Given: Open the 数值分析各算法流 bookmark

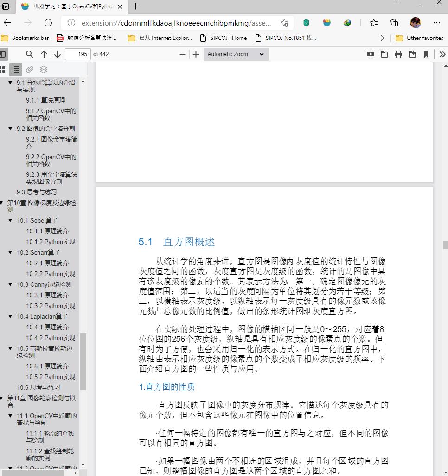Looking at the screenshot, I should 87,38.
